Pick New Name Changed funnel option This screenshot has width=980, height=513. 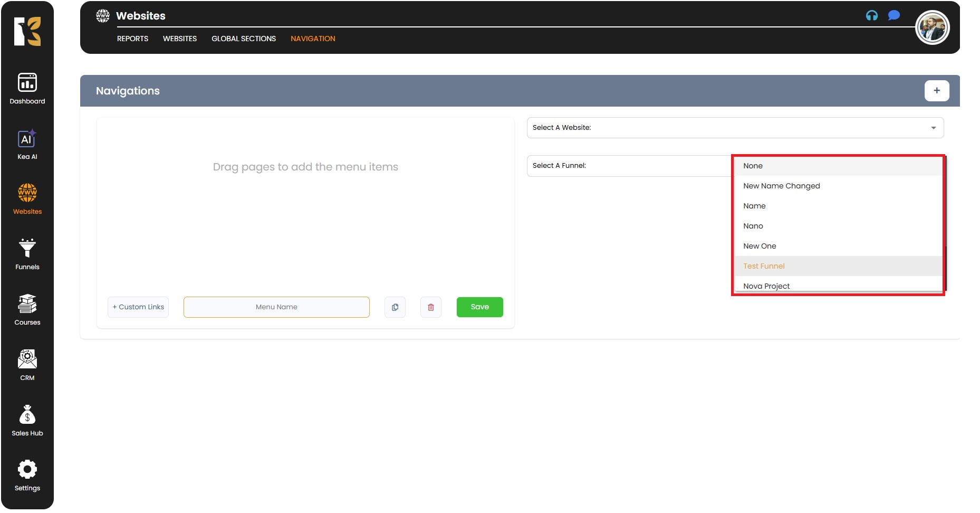click(781, 186)
